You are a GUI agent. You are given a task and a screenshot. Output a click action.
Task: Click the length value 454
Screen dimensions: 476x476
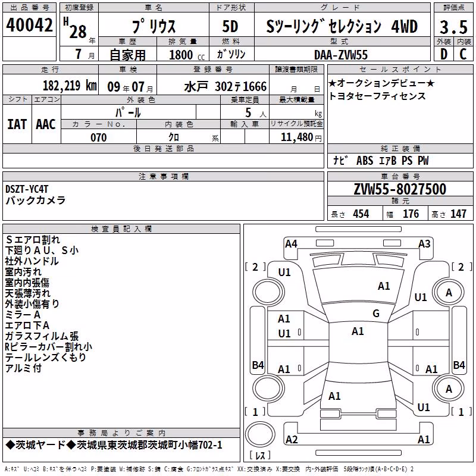coord(361,214)
